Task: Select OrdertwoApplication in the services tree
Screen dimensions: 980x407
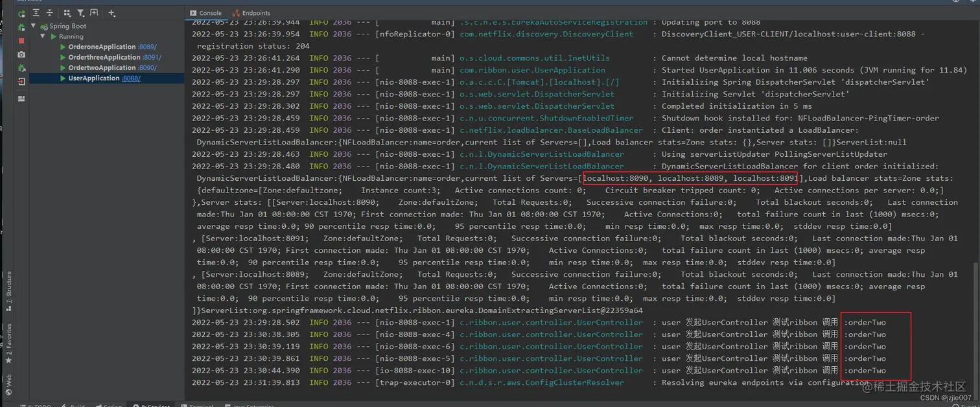Action: [102, 68]
